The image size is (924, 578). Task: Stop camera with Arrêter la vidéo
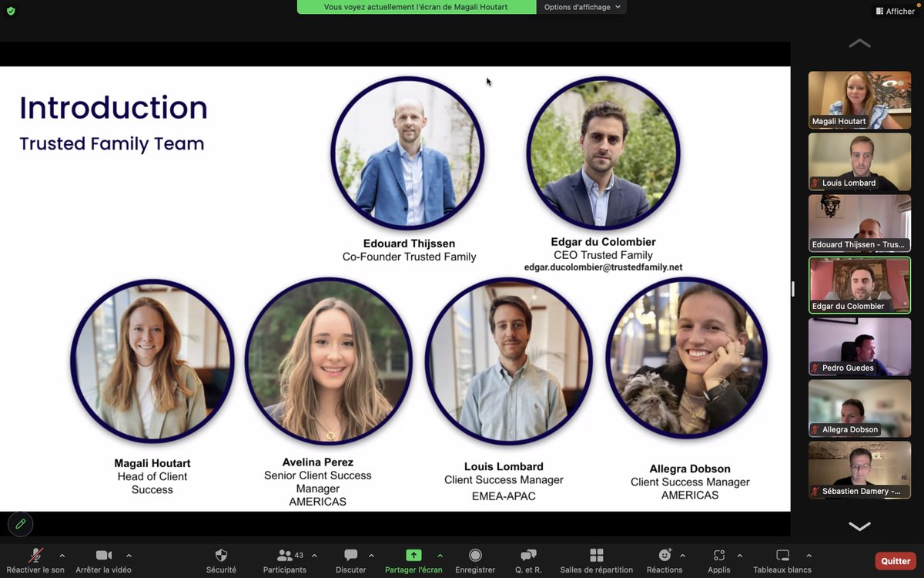103,561
